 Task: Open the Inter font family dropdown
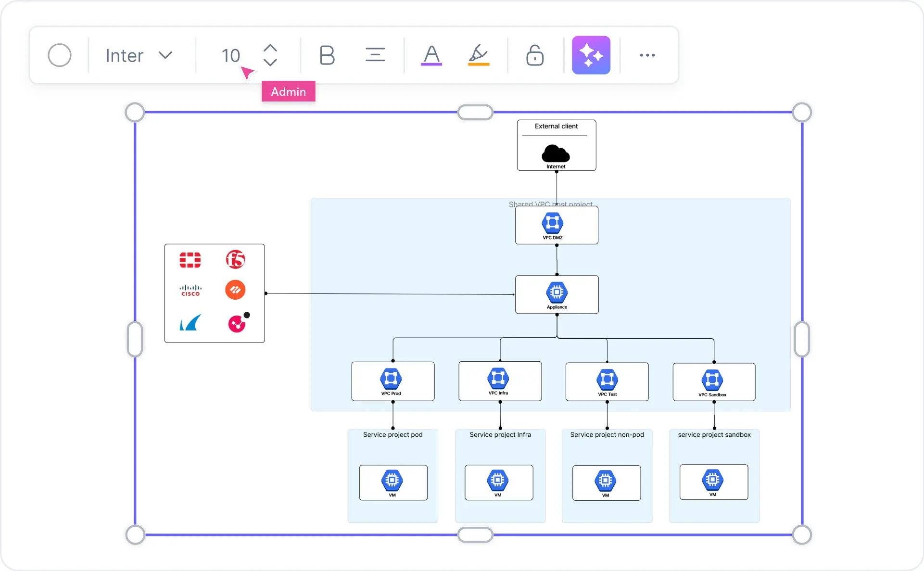click(x=139, y=55)
